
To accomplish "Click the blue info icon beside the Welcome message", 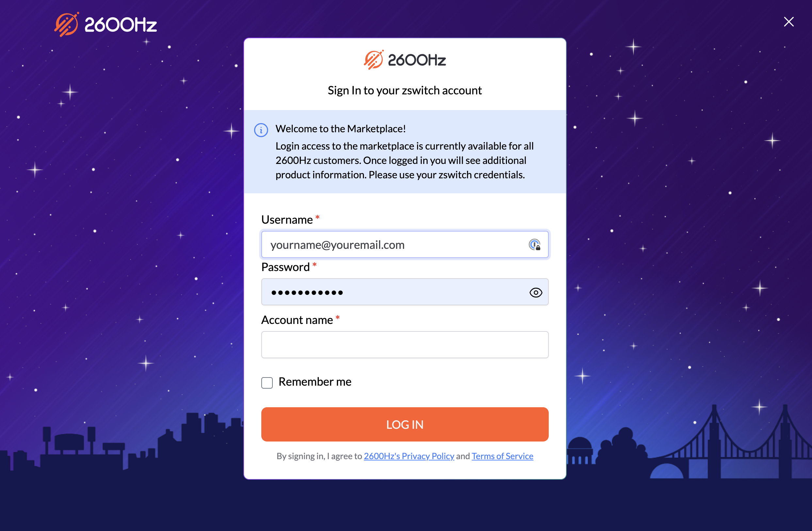I will tap(261, 130).
